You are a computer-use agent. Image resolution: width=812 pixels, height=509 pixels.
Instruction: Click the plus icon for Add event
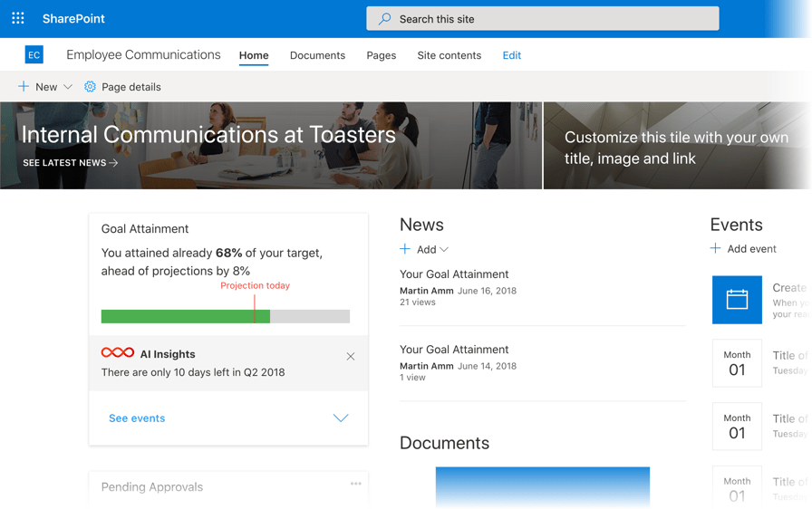point(715,248)
